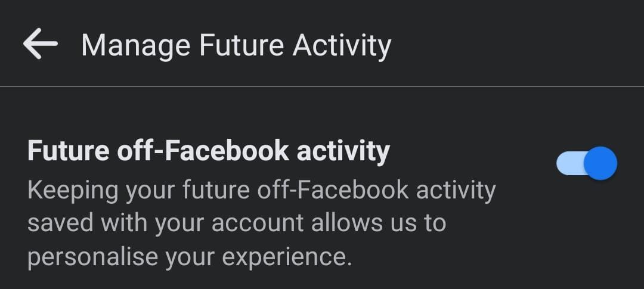Viewport: 644px width, 289px height.
Task: Click the word Activity in the title
Action: tap(342, 46)
